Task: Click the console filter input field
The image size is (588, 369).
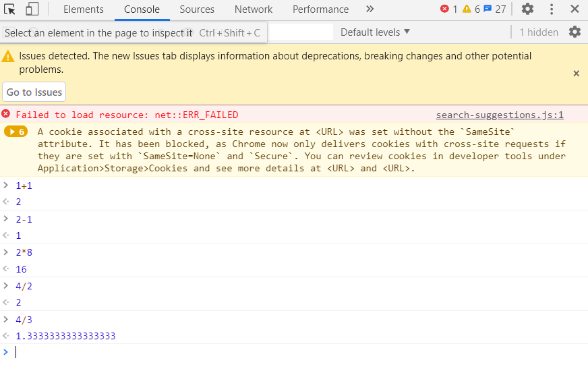Action: 300,32
